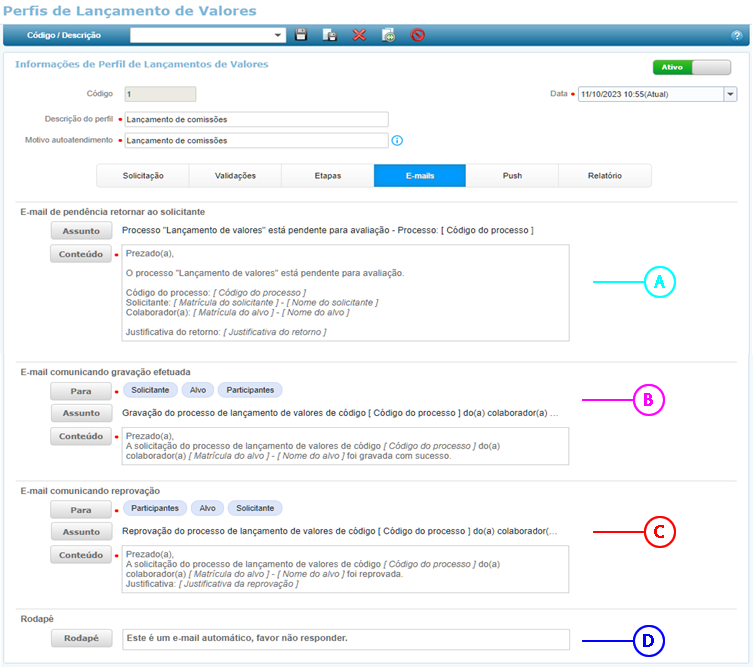Click the 'Perfis de Lançamento de Valores' title
Screen dimensions: 753x667
(130, 11)
